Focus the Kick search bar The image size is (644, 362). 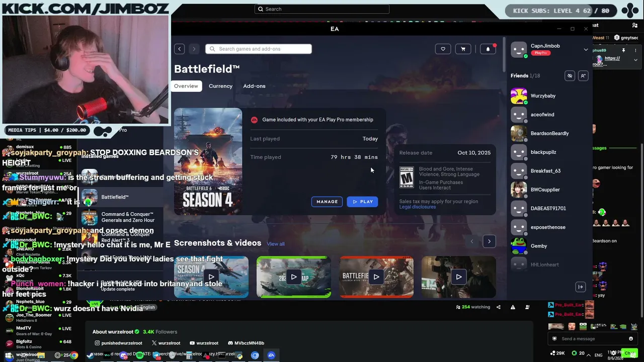pos(322,9)
